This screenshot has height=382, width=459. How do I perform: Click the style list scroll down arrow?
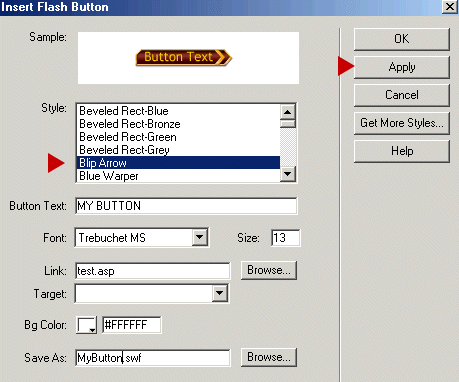tap(288, 174)
